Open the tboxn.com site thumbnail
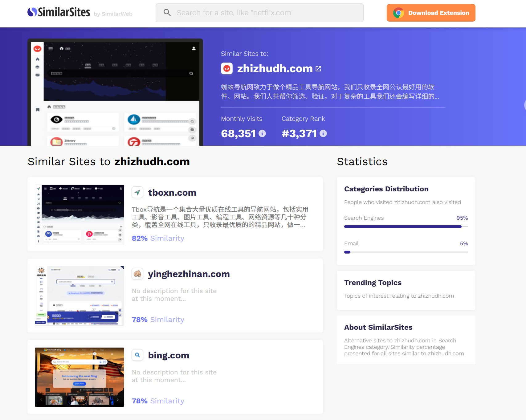The height and width of the screenshot is (420, 526). 80,214
